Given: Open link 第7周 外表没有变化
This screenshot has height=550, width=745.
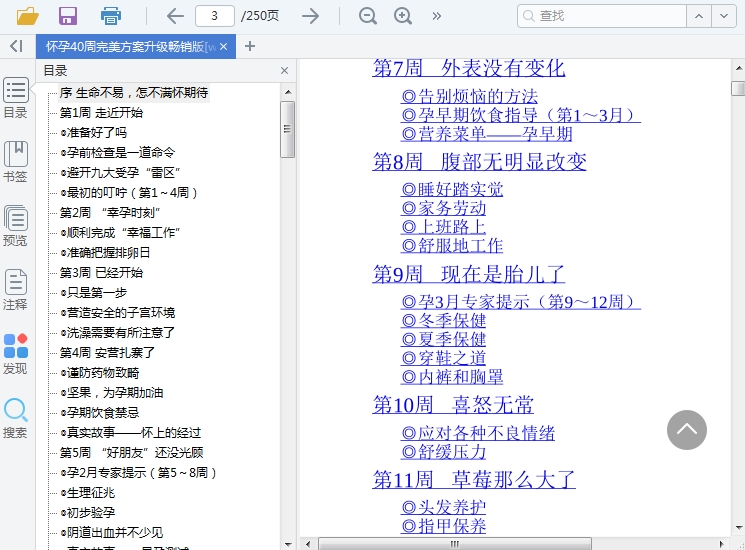Looking at the screenshot, I should coord(468,68).
